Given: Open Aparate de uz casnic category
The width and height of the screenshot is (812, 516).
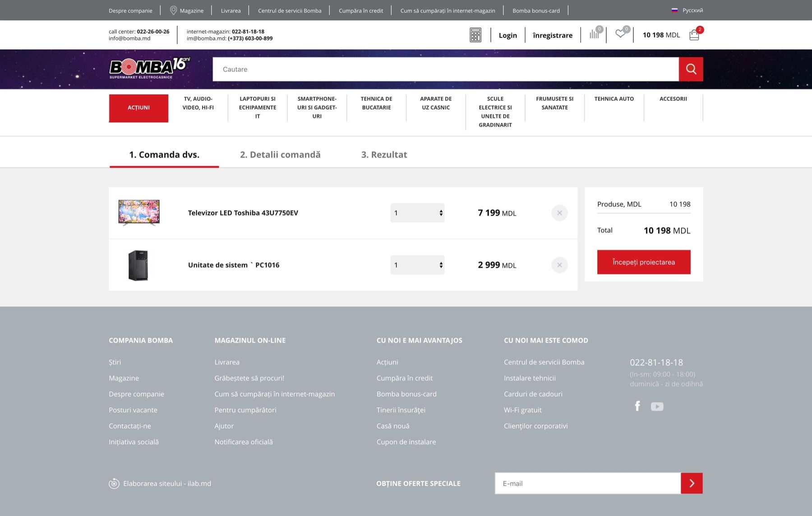Looking at the screenshot, I should click(x=436, y=103).
